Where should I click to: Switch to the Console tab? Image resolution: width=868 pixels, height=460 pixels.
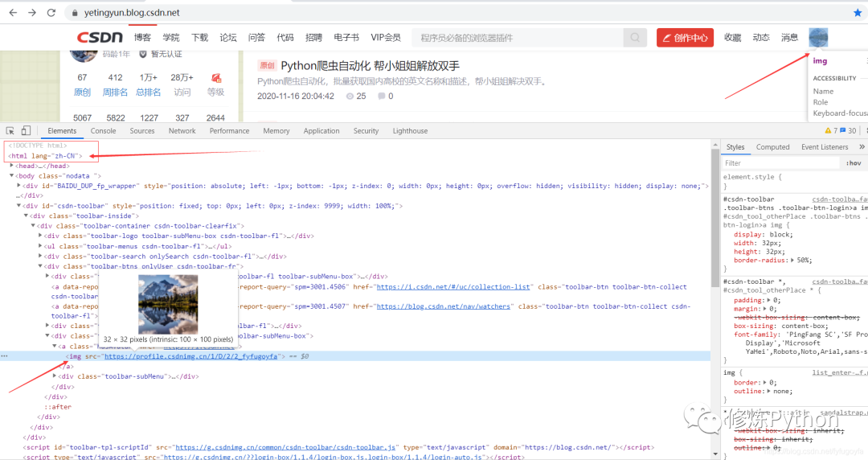click(x=103, y=131)
